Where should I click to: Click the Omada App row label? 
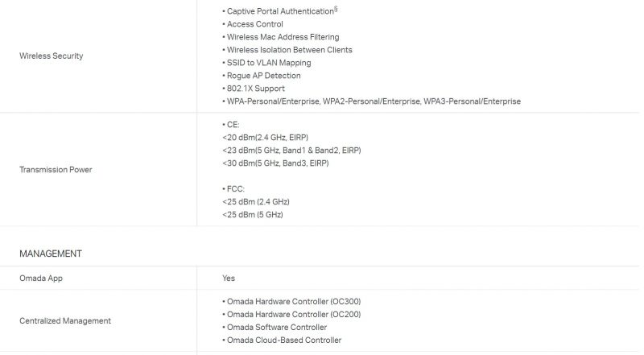point(41,279)
